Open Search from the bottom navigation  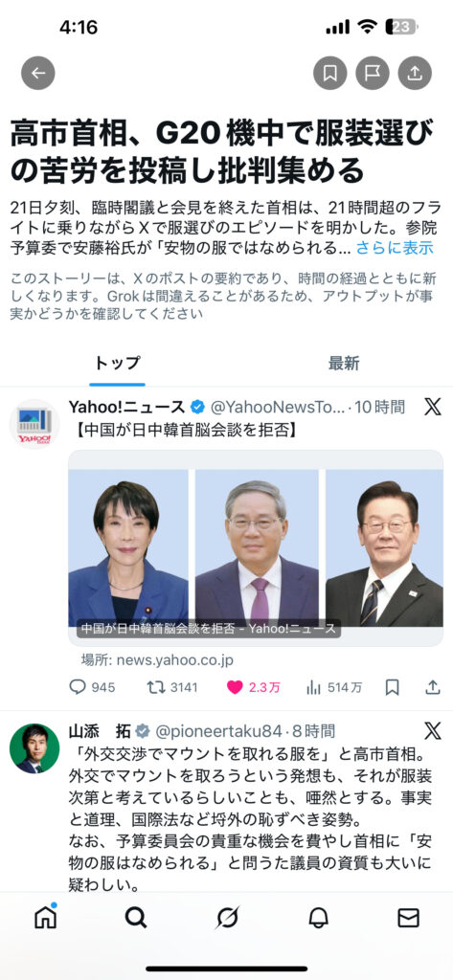click(x=136, y=917)
